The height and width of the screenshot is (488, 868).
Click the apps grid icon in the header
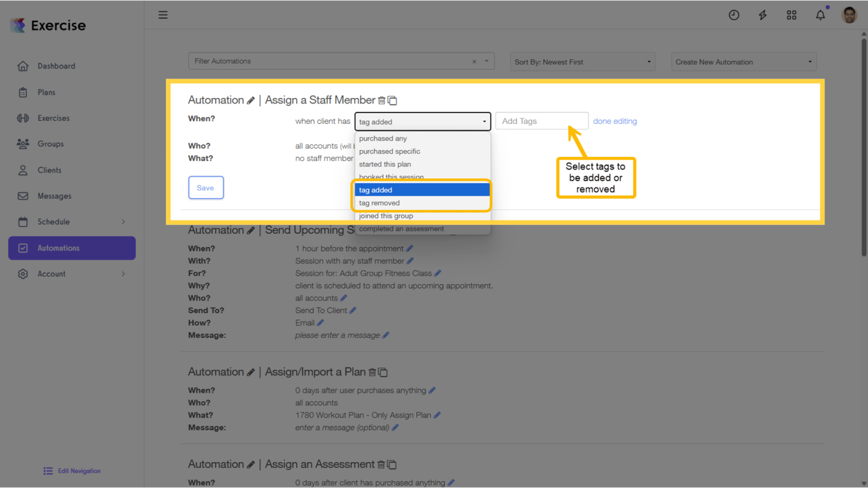791,14
